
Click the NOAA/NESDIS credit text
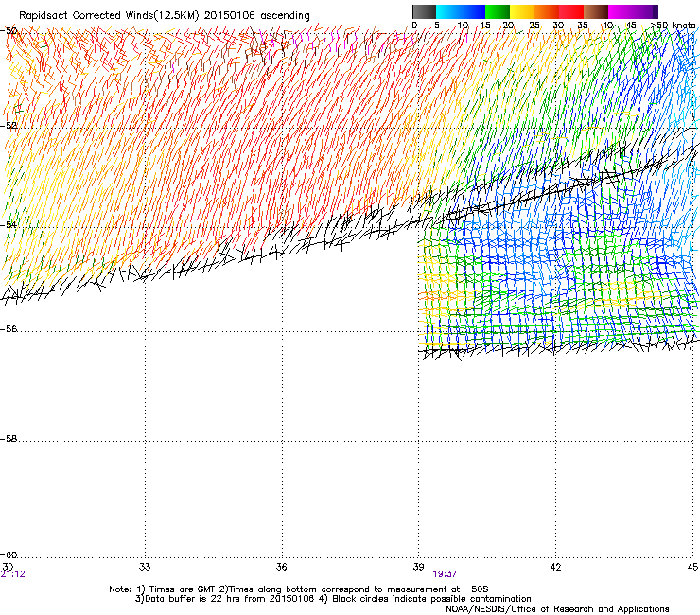pyautogui.click(x=557, y=609)
